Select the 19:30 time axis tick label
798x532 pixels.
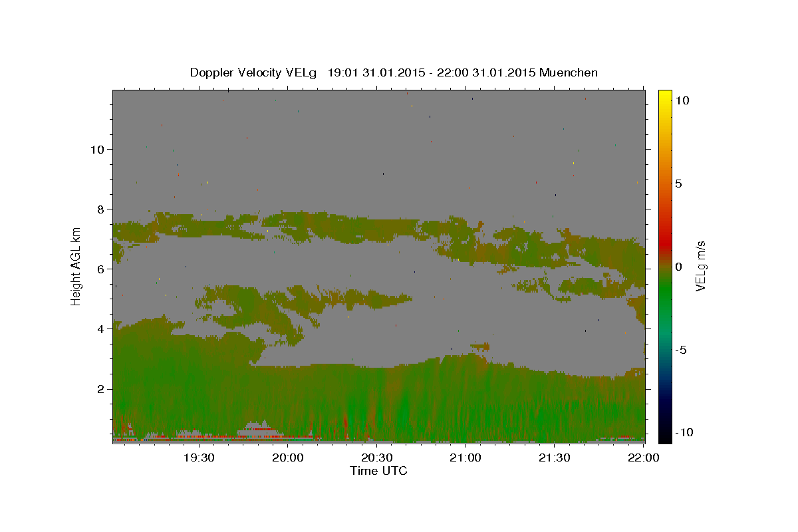[198, 458]
